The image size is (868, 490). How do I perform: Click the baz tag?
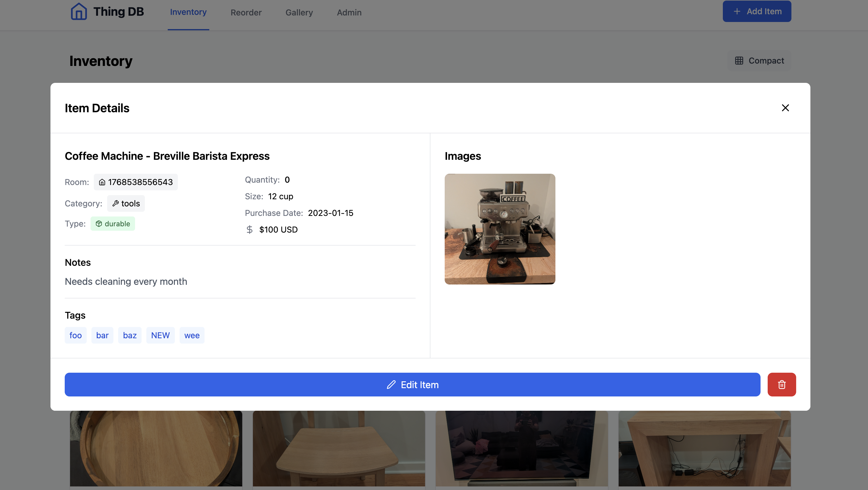(130, 335)
